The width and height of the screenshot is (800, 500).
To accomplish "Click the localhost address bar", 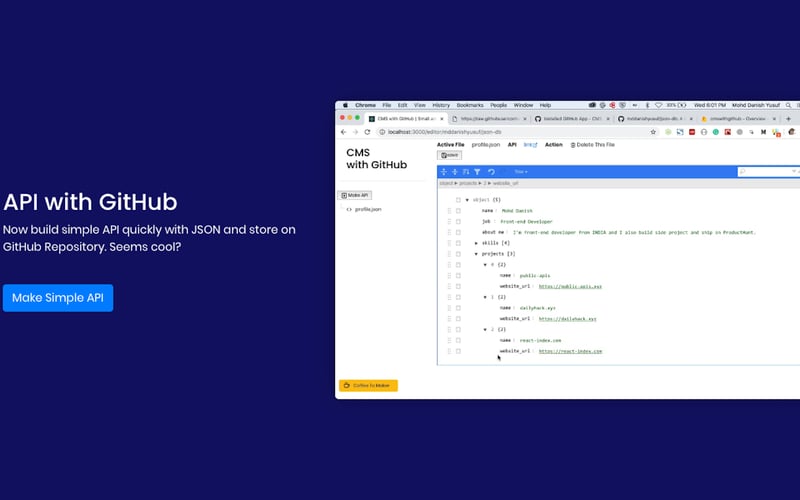I will 518,132.
